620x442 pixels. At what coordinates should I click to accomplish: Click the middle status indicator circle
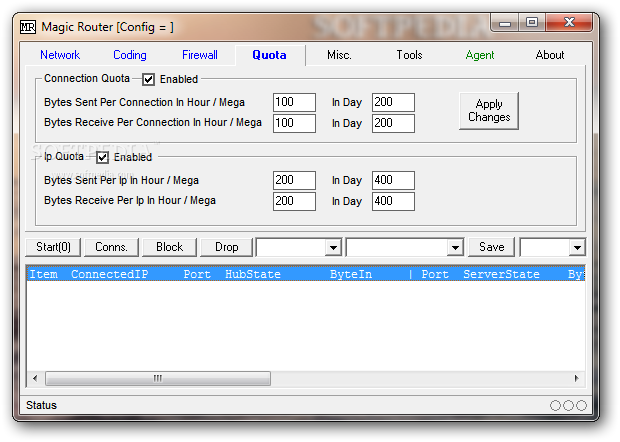tap(568, 405)
